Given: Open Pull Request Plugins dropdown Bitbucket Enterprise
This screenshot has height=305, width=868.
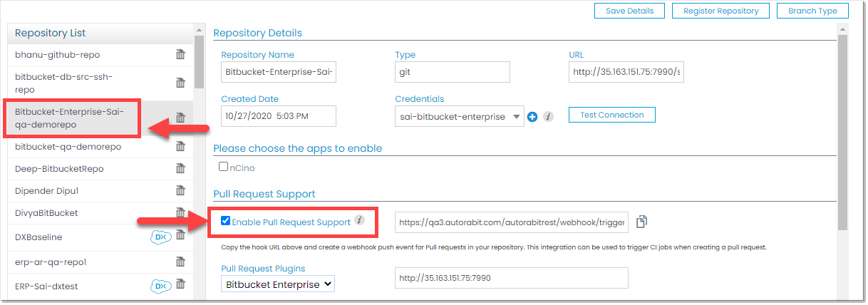Looking at the screenshot, I should pyautogui.click(x=278, y=284).
